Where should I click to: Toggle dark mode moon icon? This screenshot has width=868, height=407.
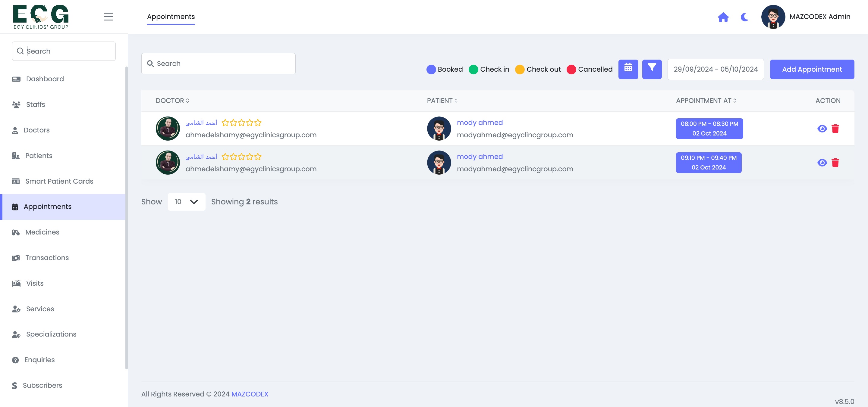(745, 17)
